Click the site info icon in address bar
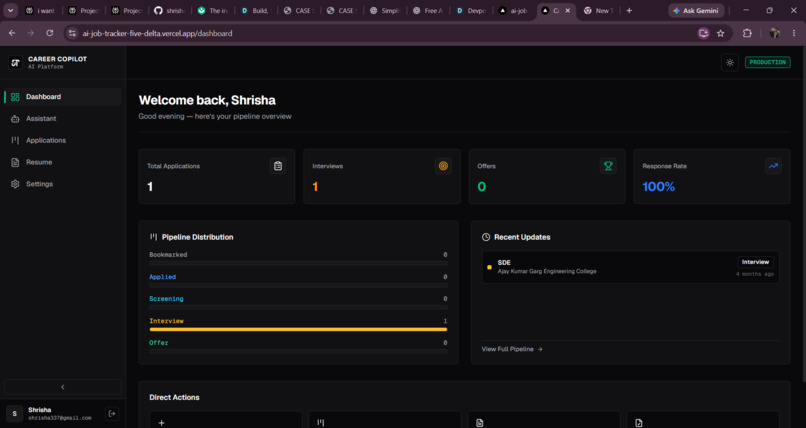Screen dimensions: 806x428 click(x=72, y=33)
